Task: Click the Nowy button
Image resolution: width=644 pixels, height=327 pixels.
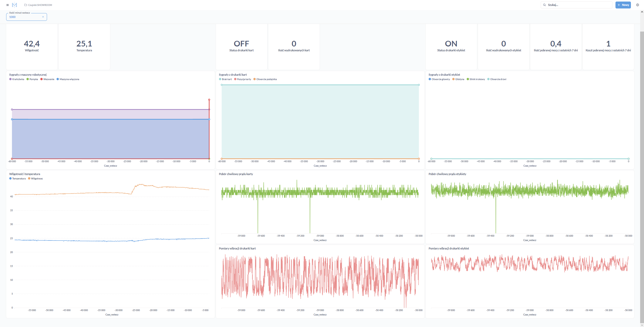Action: point(623,5)
